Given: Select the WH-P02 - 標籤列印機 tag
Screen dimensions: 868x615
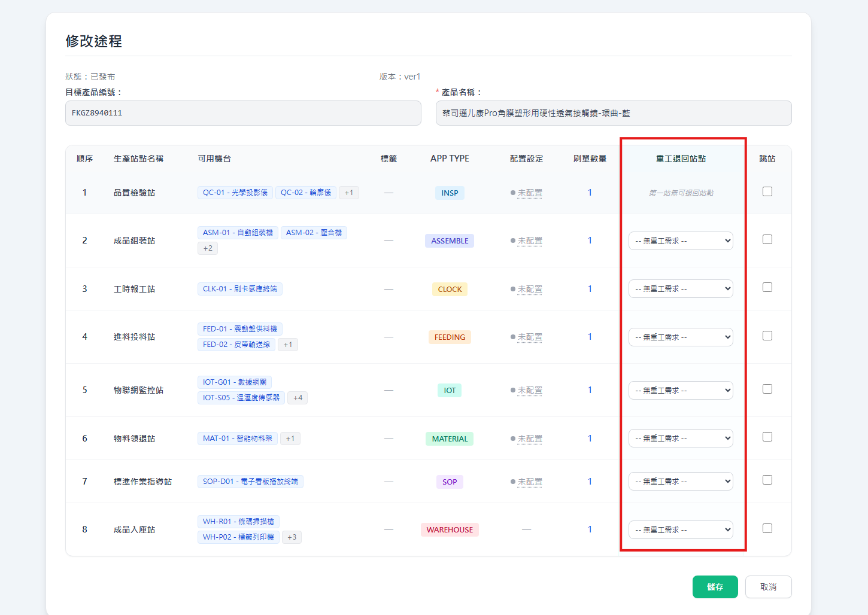Looking at the screenshot, I should 238,537.
